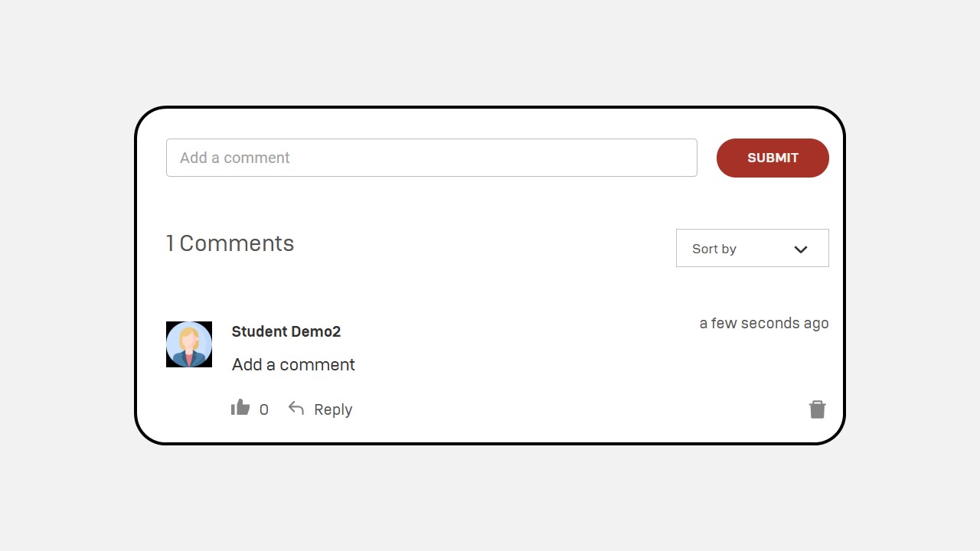980x551 pixels.
Task: Delete the comment using trash icon
Action: pyautogui.click(x=818, y=409)
